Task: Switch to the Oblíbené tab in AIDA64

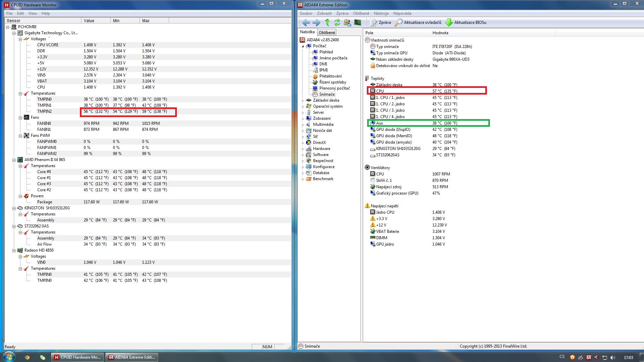Action: [x=327, y=33]
